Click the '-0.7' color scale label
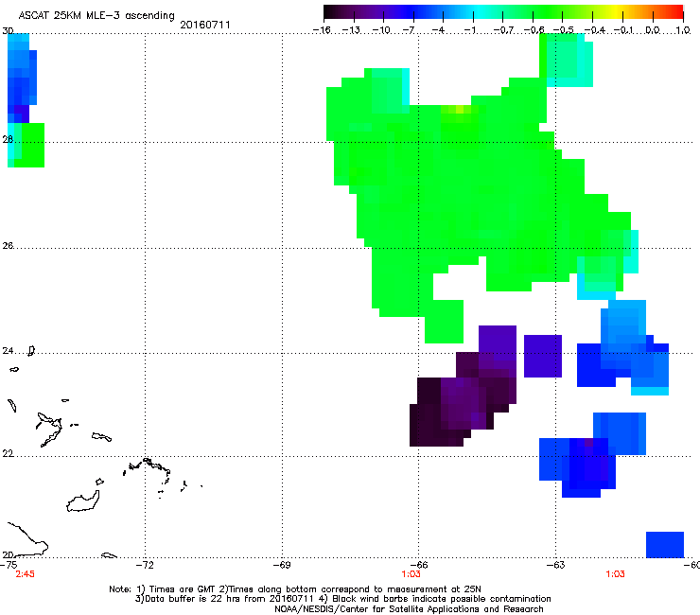This screenshot has height=615, width=700. pos(503,30)
